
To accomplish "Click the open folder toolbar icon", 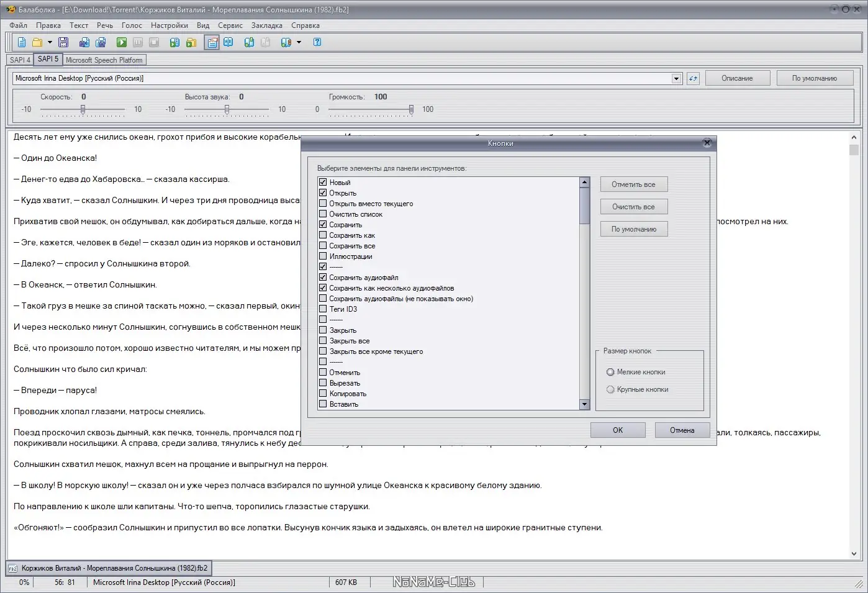I will [37, 42].
